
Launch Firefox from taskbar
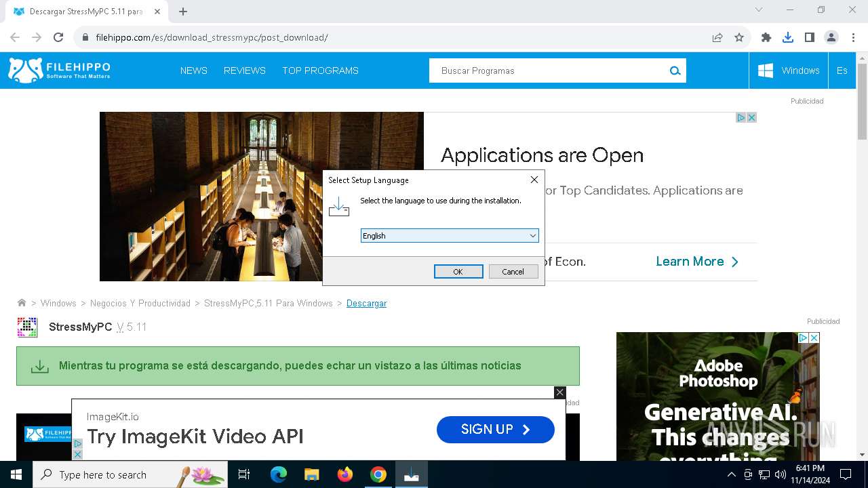[x=345, y=474]
